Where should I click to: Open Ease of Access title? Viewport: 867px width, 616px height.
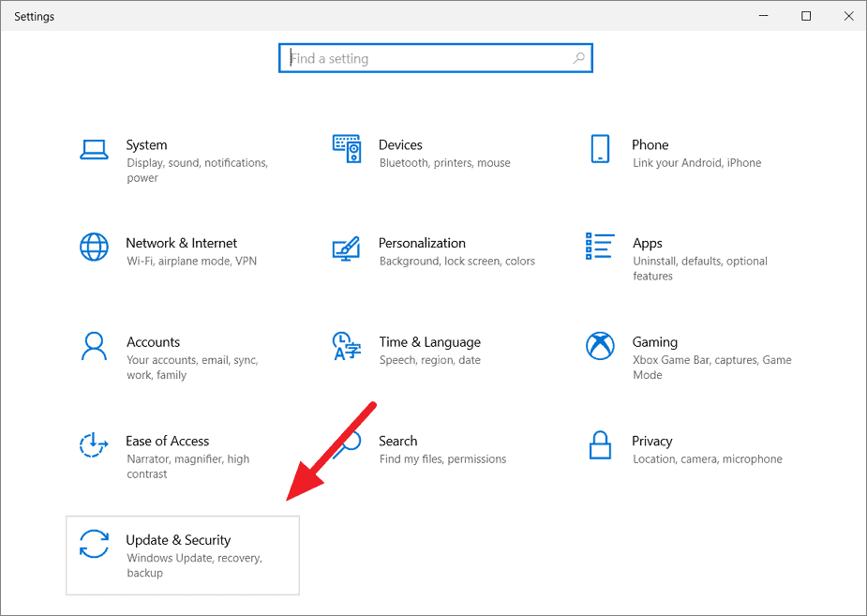click(167, 442)
